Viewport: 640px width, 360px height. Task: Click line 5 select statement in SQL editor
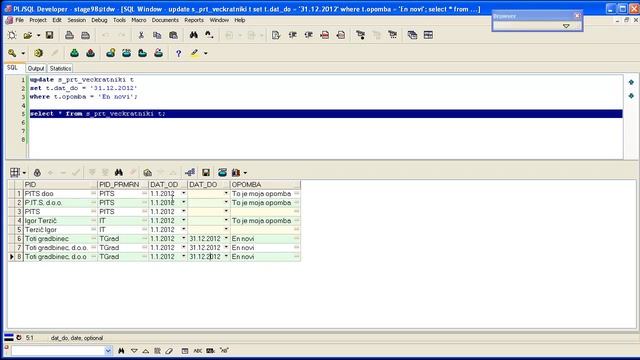click(326, 114)
